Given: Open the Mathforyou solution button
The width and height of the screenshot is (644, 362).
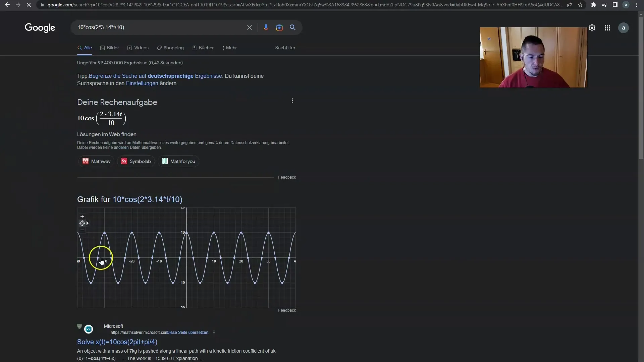Looking at the screenshot, I should tap(178, 161).
